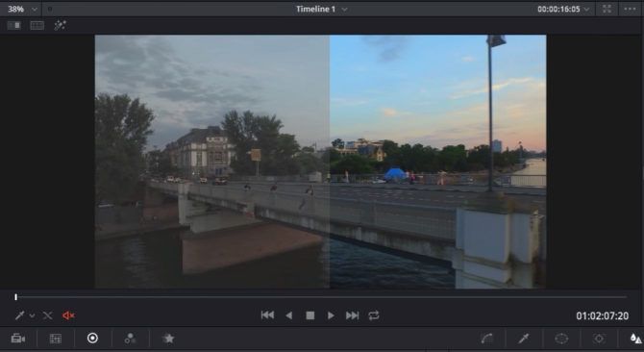
Task: Jump to first frame with skip back button
Action: click(267, 315)
